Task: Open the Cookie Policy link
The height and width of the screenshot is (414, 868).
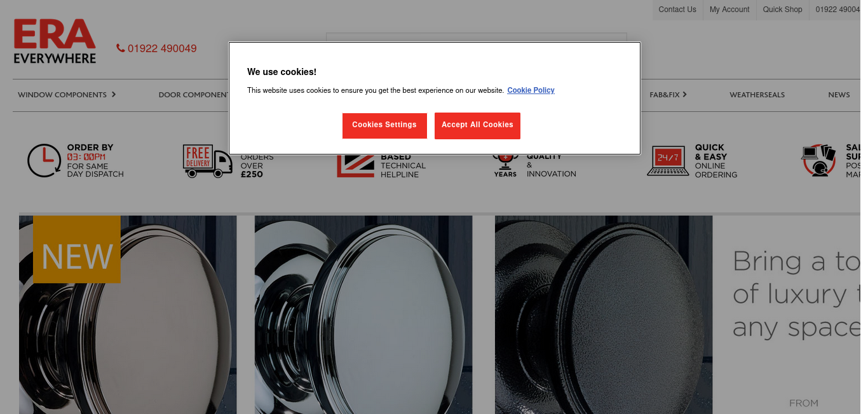Action: 531,90
